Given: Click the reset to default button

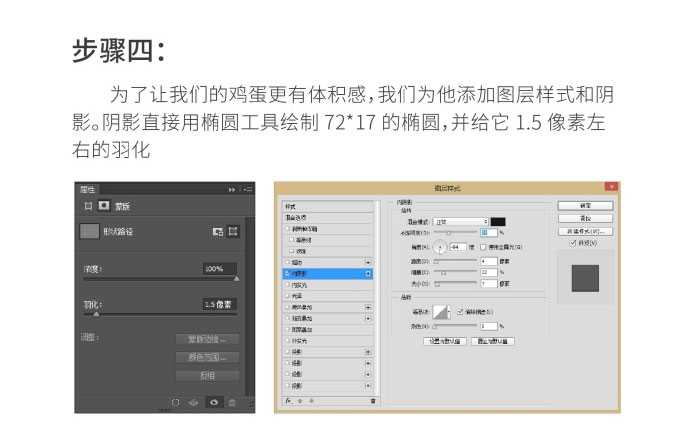Looking at the screenshot, I should point(493,341).
